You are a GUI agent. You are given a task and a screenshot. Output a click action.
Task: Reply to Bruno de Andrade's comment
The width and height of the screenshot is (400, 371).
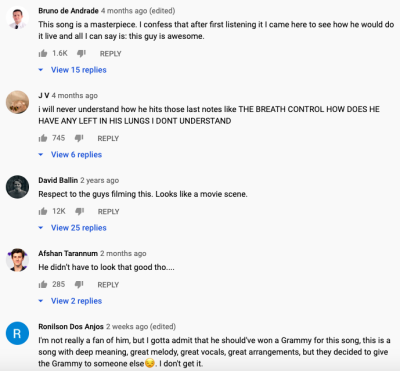coord(111,54)
